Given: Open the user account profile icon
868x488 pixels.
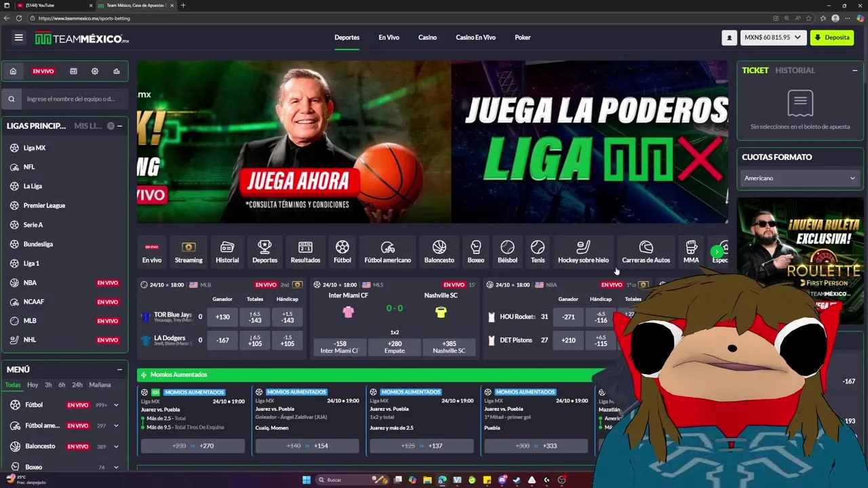Looking at the screenshot, I should (x=729, y=38).
